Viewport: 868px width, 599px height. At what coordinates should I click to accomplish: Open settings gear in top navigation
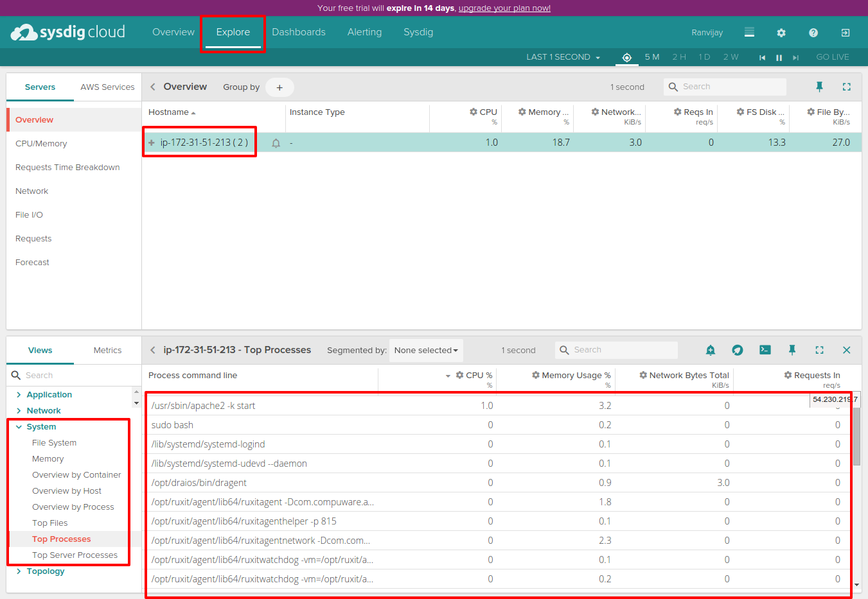click(x=781, y=33)
